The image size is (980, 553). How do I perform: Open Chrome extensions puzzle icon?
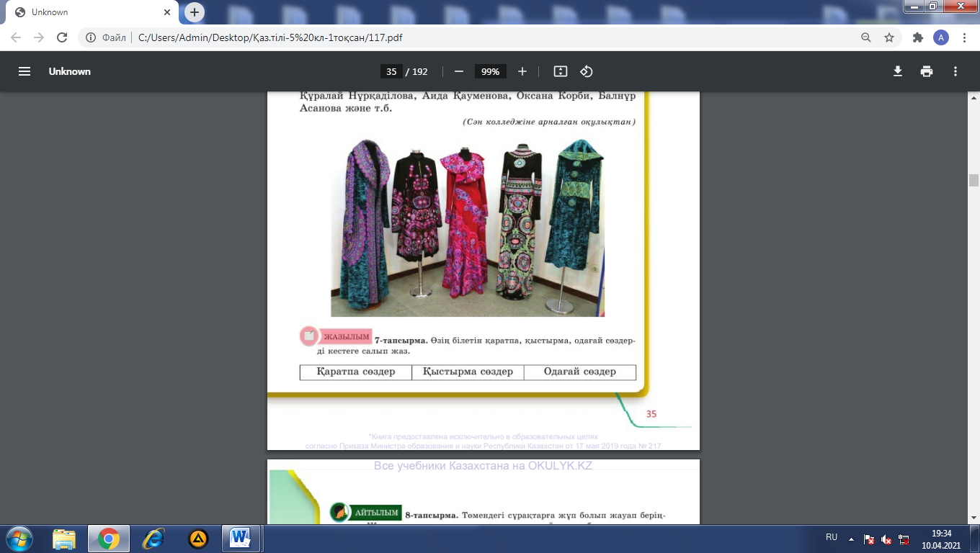tap(917, 37)
